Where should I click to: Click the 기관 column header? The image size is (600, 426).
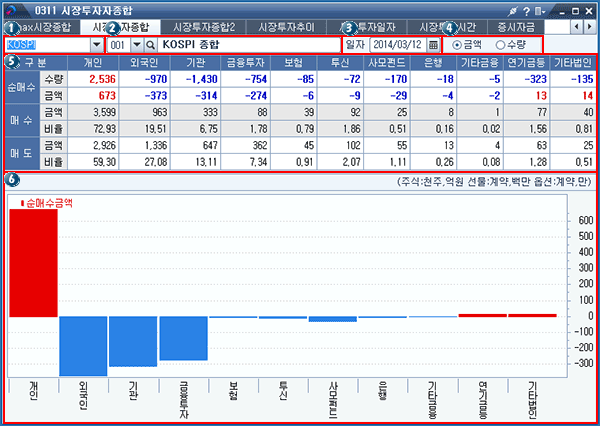(195, 62)
